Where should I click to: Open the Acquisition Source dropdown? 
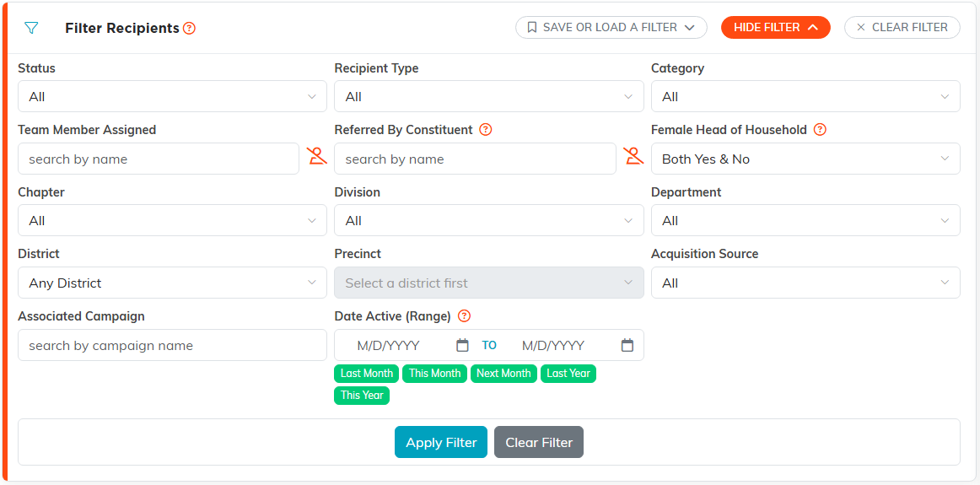pos(805,283)
